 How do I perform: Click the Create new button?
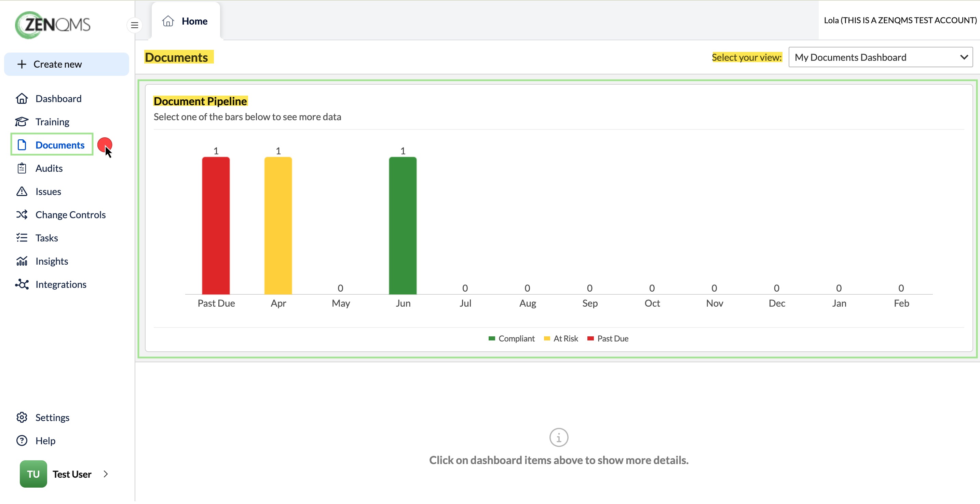point(66,64)
